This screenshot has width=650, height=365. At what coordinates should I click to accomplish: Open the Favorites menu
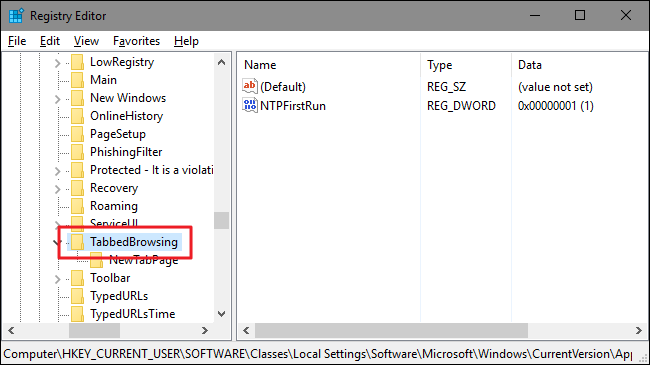136,41
